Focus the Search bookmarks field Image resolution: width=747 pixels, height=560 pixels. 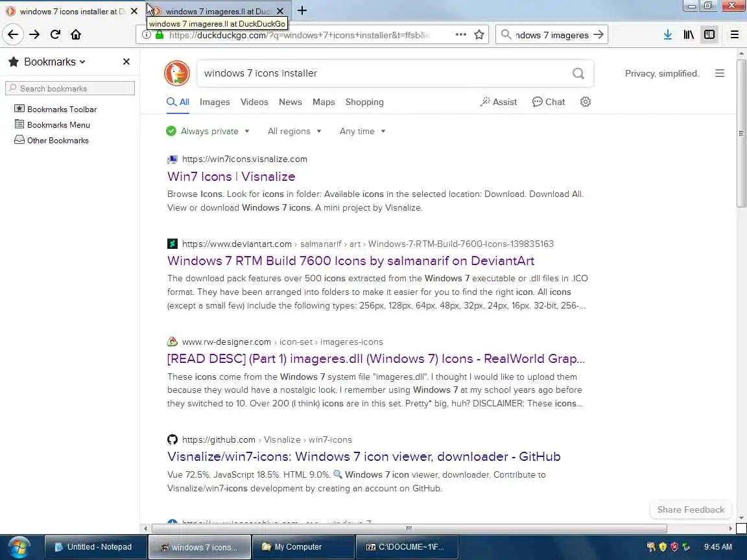[x=70, y=88]
